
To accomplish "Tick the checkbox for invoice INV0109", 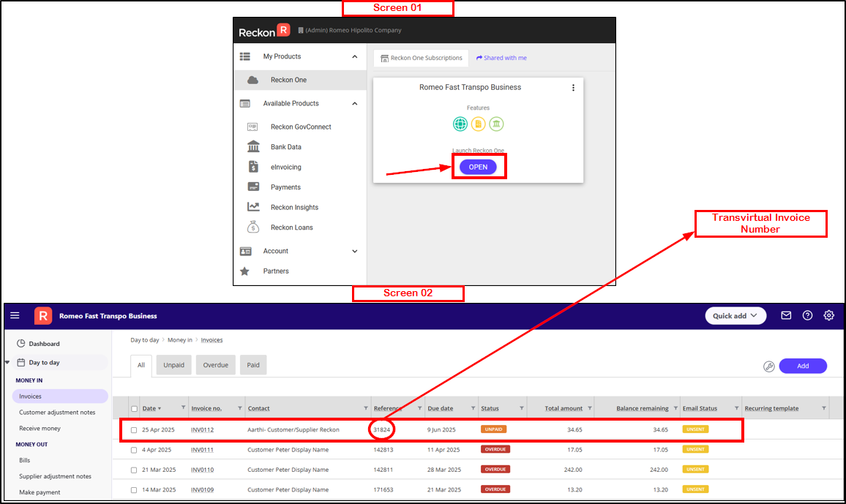I will (x=134, y=490).
